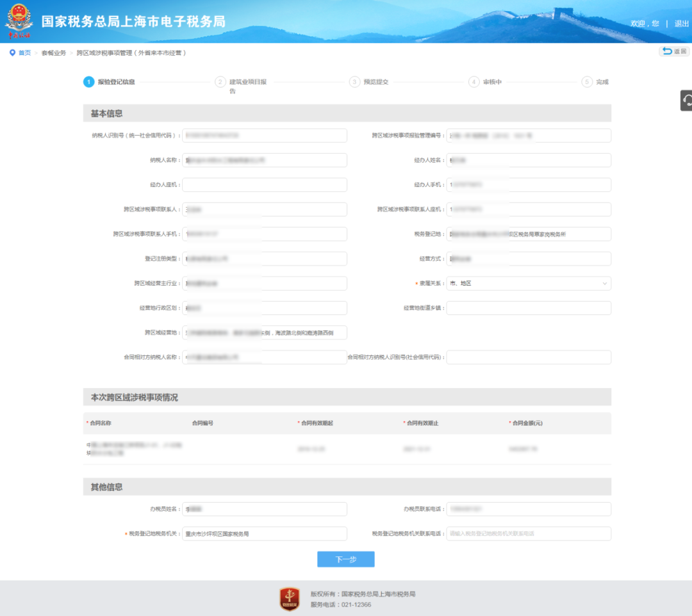This screenshot has height=616, width=692.
Task: Click the 跨区域涉税事项报验管理编号 field
Action: 529,135
